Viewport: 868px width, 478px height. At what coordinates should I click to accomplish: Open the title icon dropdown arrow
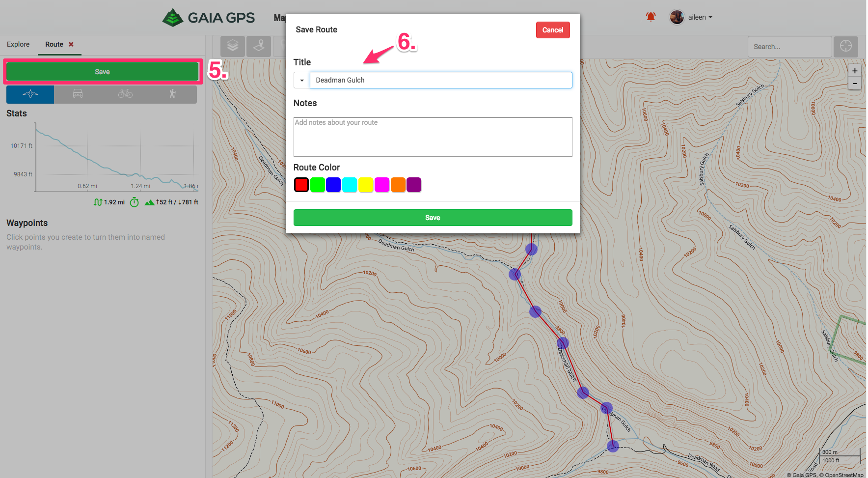click(301, 80)
